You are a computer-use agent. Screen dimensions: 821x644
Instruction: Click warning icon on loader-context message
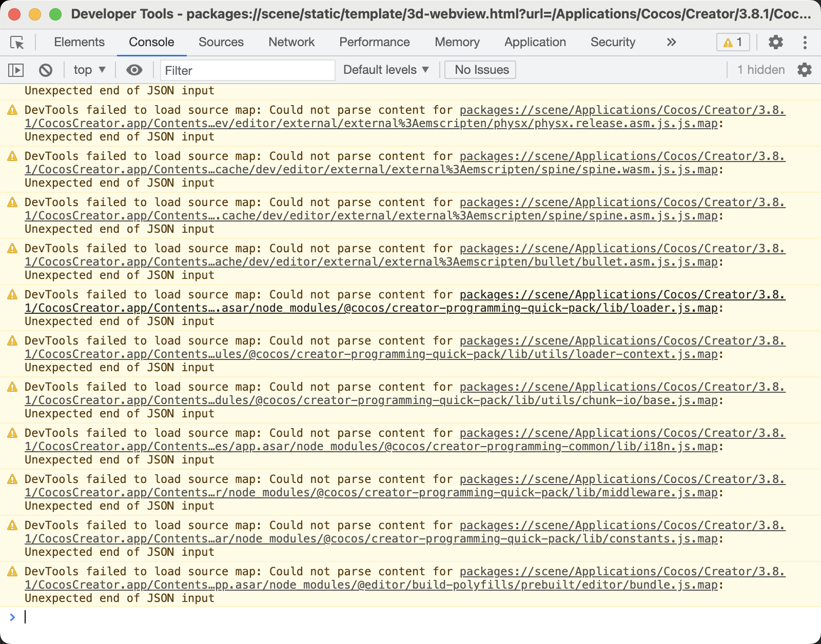coord(12,341)
